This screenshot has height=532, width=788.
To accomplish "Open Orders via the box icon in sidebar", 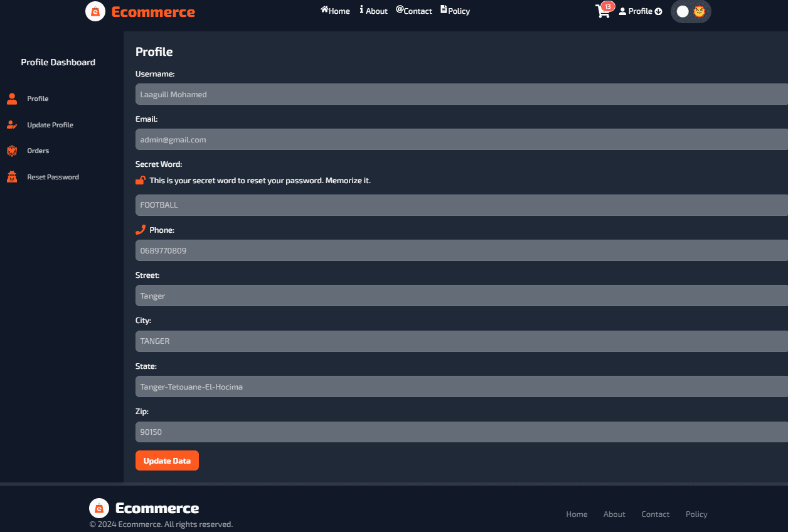I will tap(12, 151).
